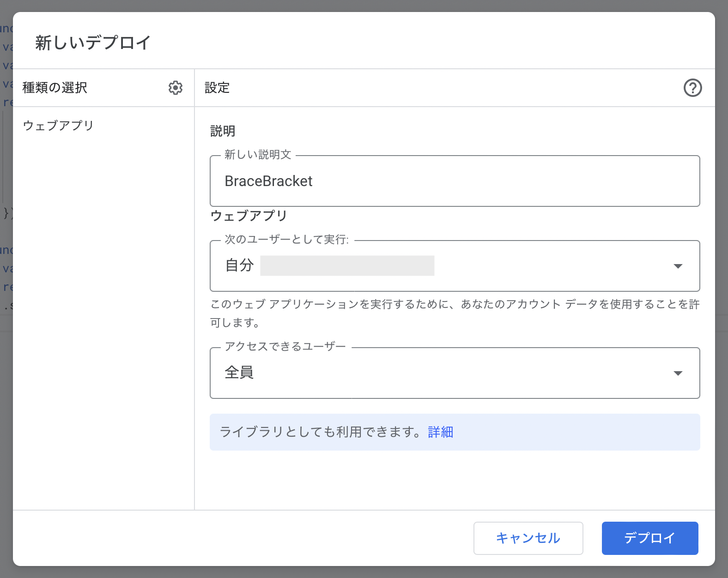Click the bold ウェブアプリ section heading
The height and width of the screenshot is (578, 728).
[249, 216]
